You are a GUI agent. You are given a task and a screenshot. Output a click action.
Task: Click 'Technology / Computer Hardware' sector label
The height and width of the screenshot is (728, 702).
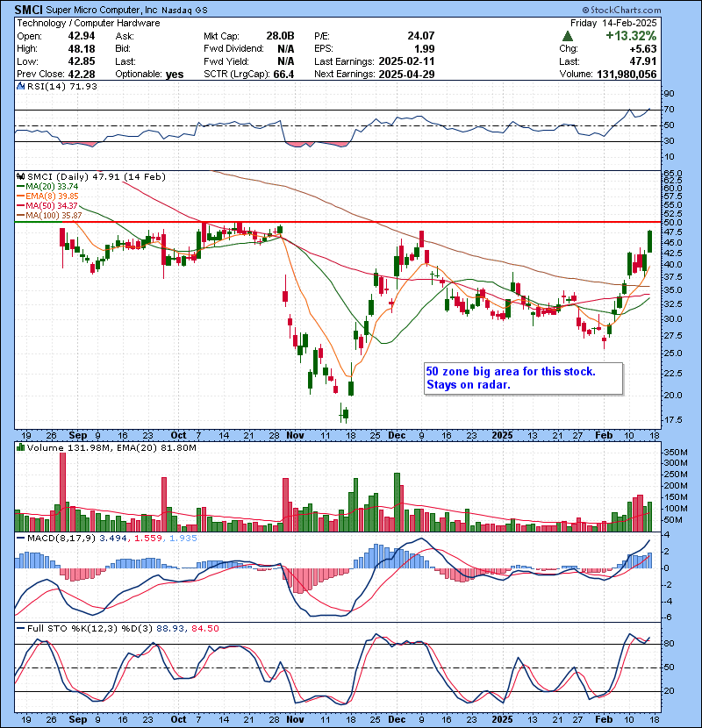point(89,23)
